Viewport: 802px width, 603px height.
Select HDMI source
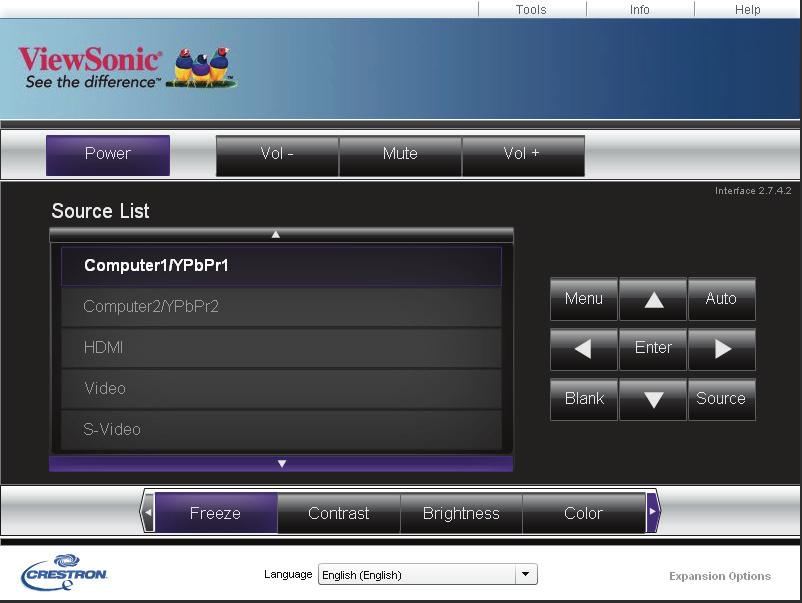coord(281,348)
